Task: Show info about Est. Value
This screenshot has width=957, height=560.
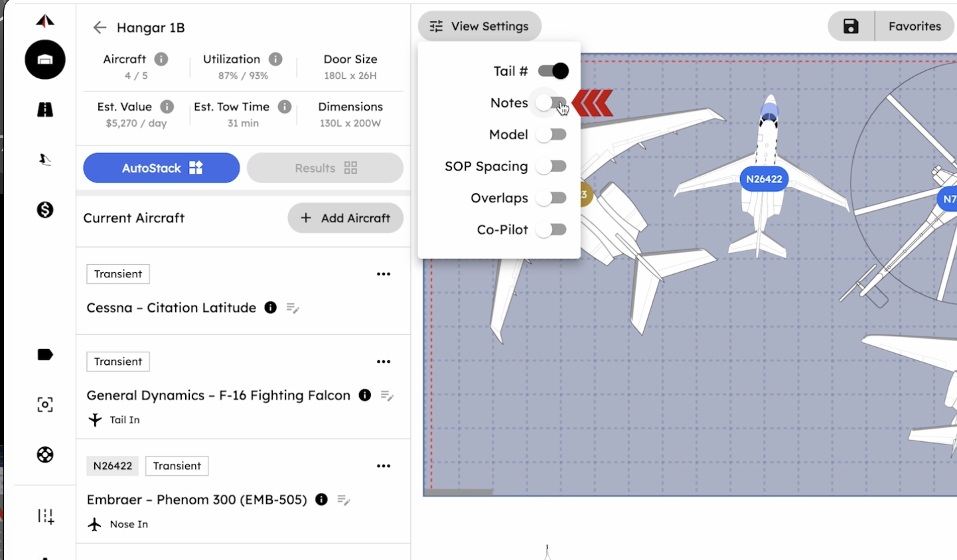Action: click(x=167, y=106)
